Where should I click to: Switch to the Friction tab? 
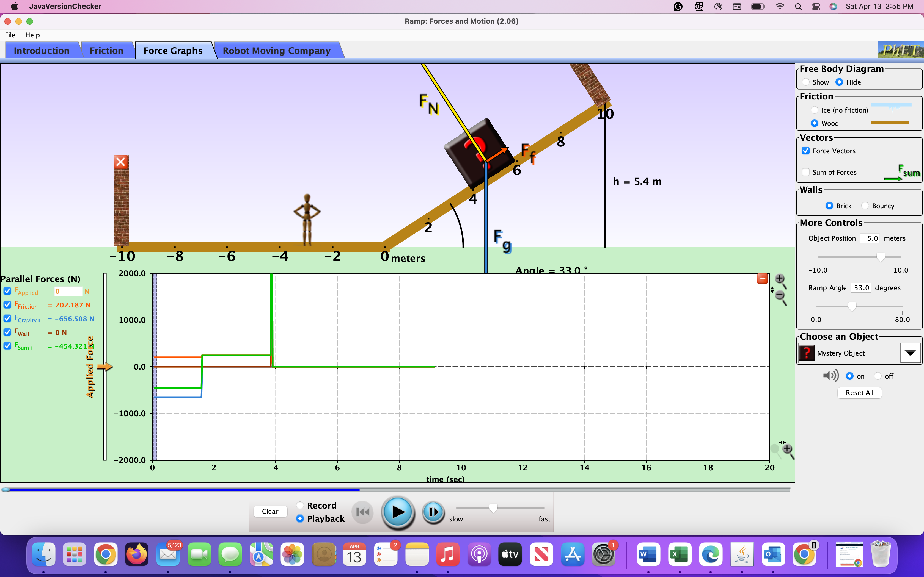106,50
